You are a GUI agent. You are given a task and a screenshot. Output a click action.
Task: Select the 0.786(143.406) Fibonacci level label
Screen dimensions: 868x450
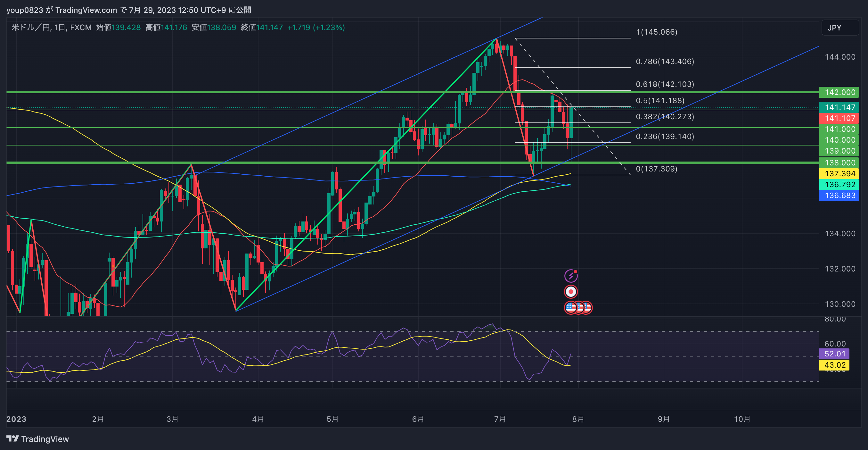click(x=665, y=62)
